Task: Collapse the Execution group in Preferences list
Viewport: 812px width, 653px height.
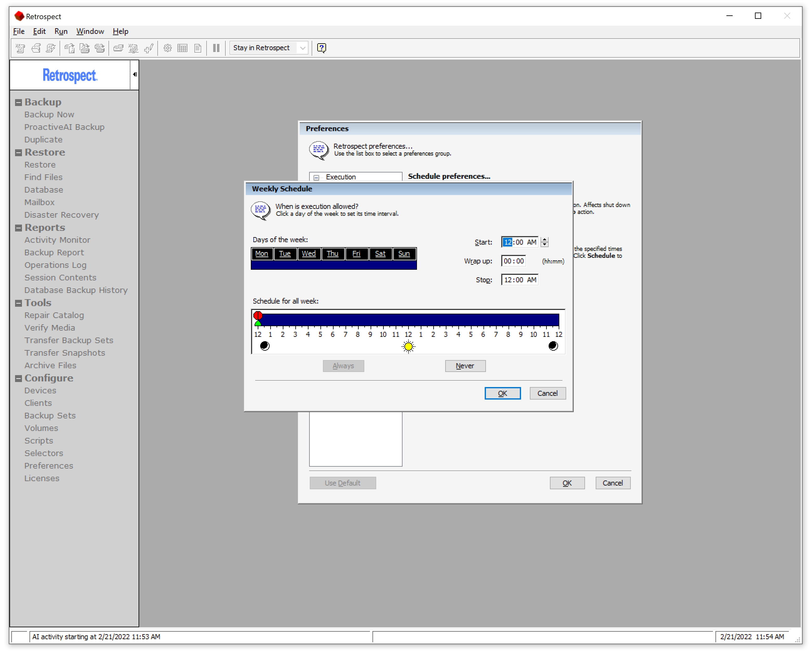Action: pos(316,178)
